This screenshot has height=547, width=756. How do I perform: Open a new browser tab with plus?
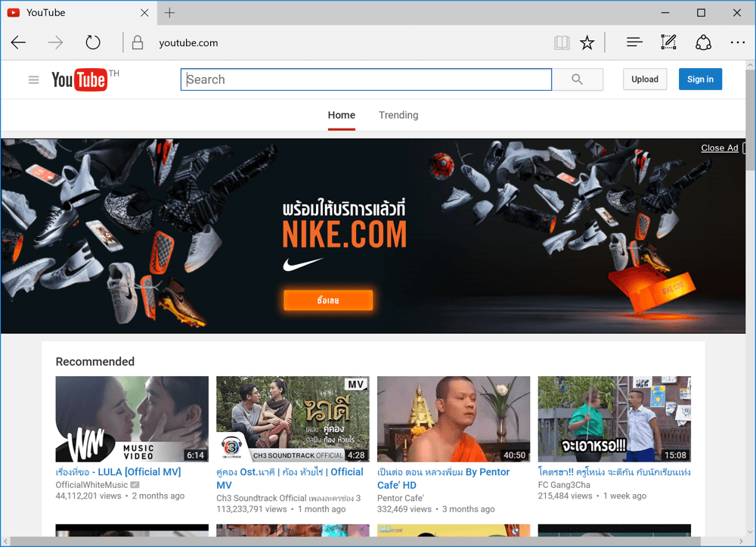(169, 13)
